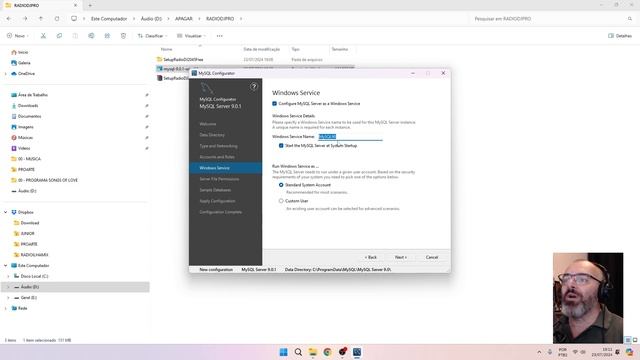
Task: Collapse the Este Computador tree node
Action: (6, 265)
